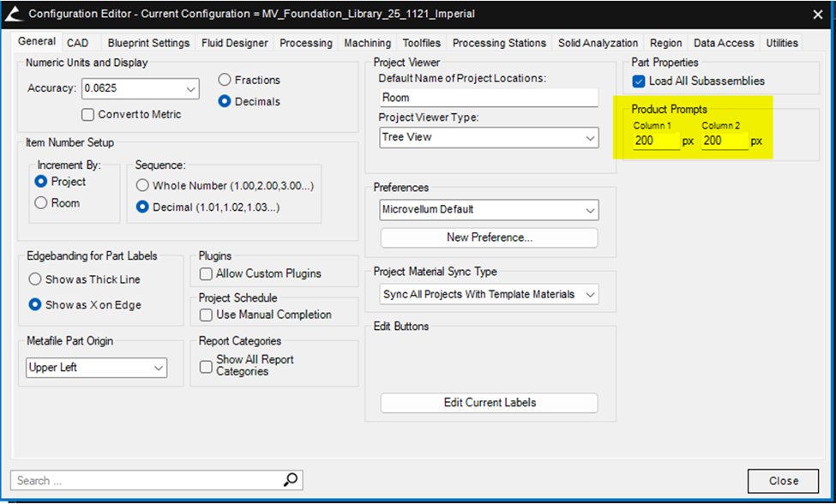This screenshot has width=836, height=504.
Task: Expand the Project Viewer Type dropdown
Action: pyautogui.click(x=590, y=137)
